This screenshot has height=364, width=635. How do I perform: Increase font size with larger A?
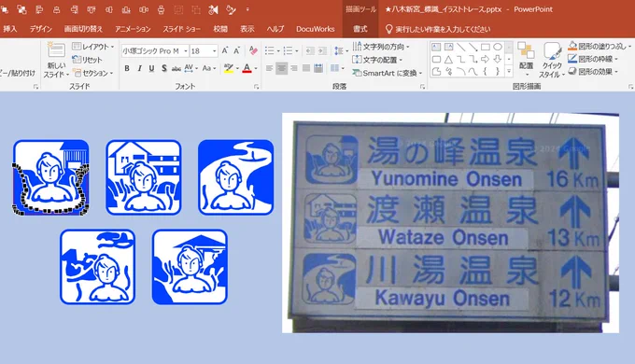(x=225, y=50)
